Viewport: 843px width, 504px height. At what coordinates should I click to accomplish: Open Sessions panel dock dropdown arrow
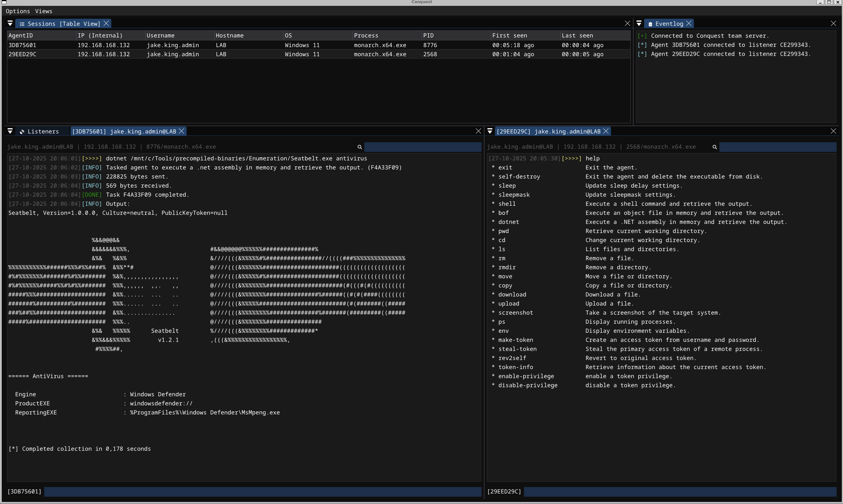[x=10, y=23]
